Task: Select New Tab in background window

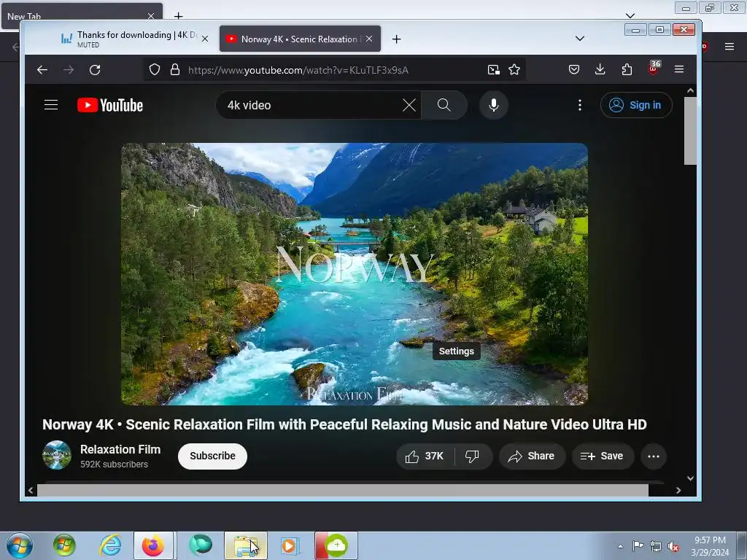Action: (76, 16)
